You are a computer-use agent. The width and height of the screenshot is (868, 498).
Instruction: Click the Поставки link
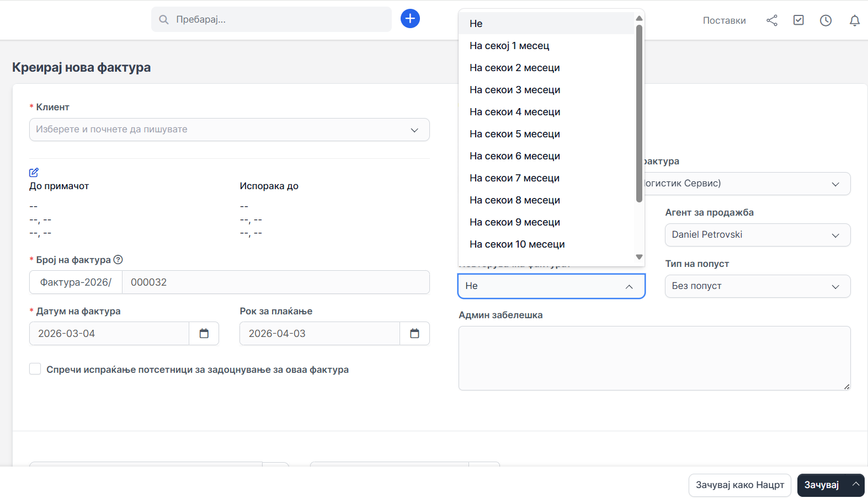click(724, 20)
